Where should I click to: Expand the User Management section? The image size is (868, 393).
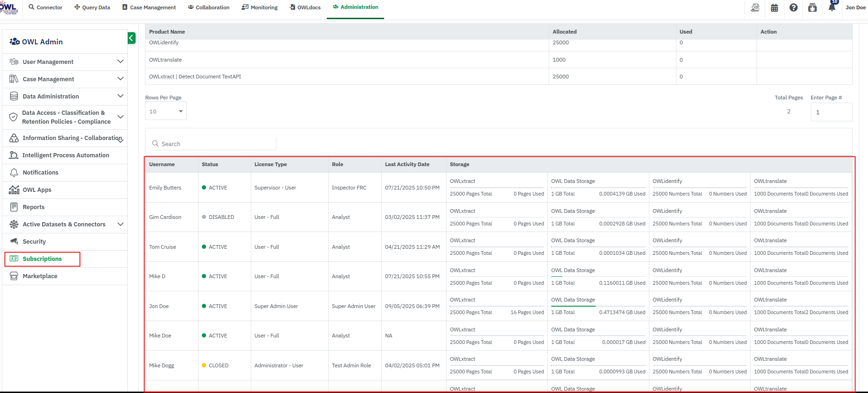point(120,62)
